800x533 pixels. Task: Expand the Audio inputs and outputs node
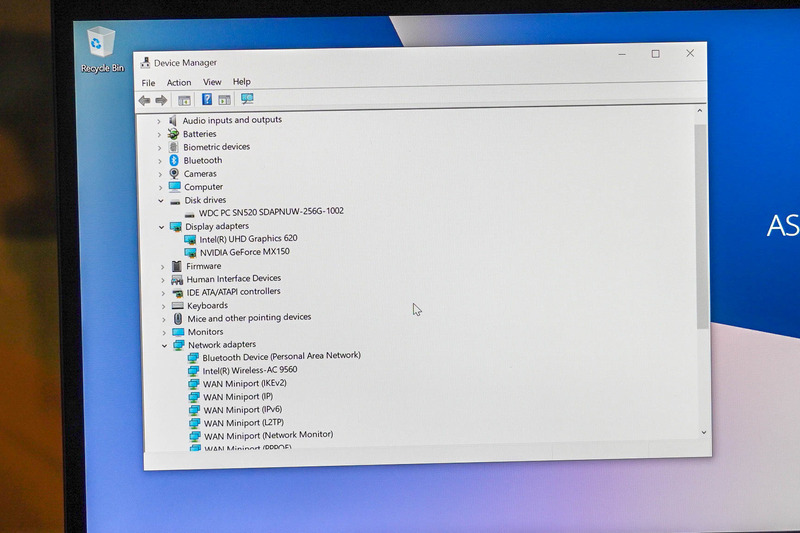(x=158, y=121)
